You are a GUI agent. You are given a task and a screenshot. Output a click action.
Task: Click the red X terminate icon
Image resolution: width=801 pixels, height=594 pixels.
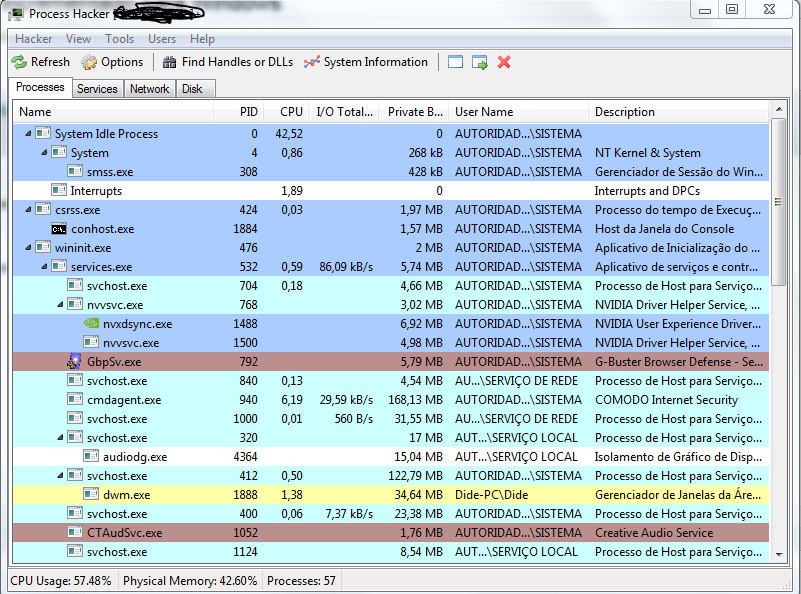[504, 62]
